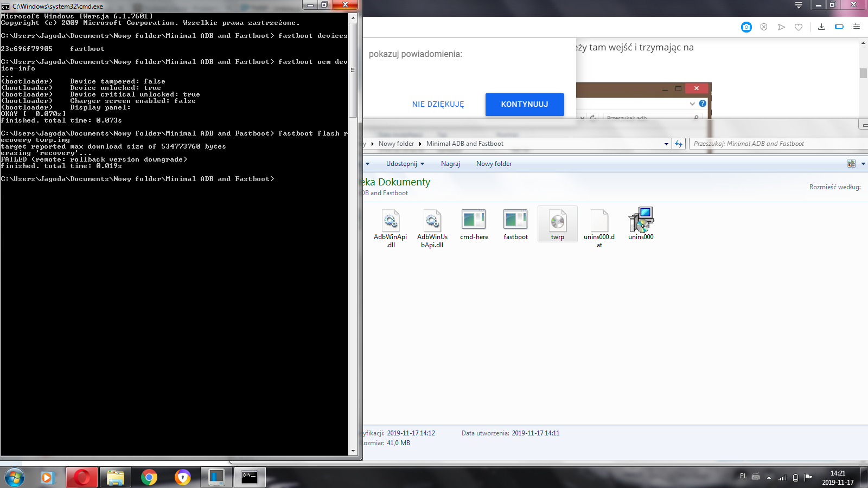The height and width of the screenshot is (488, 868).
Task: Expand the Udostępnij dropdown menu
Action: click(405, 164)
